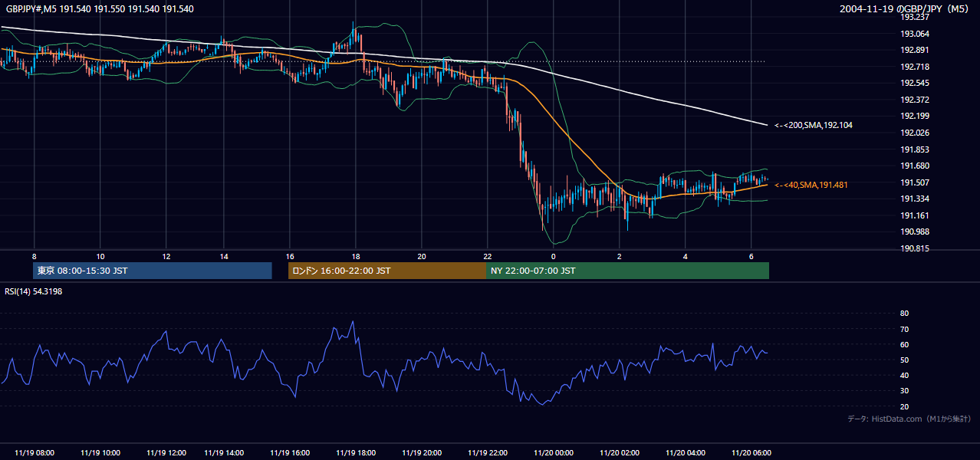This screenshot has width=980, height=460.
Task: Click the 11/19 16:00 bottom axis timestamp
Action: click(x=290, y=453)
